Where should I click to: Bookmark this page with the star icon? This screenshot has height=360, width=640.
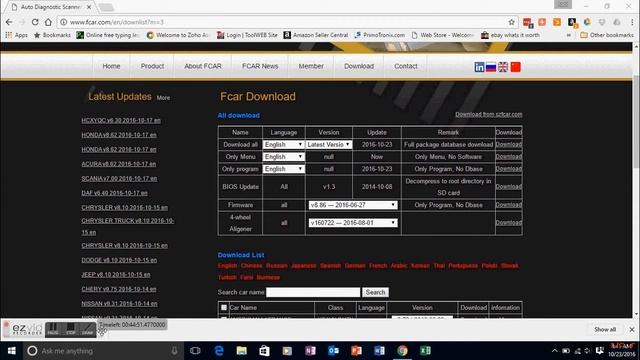(511, 22)
